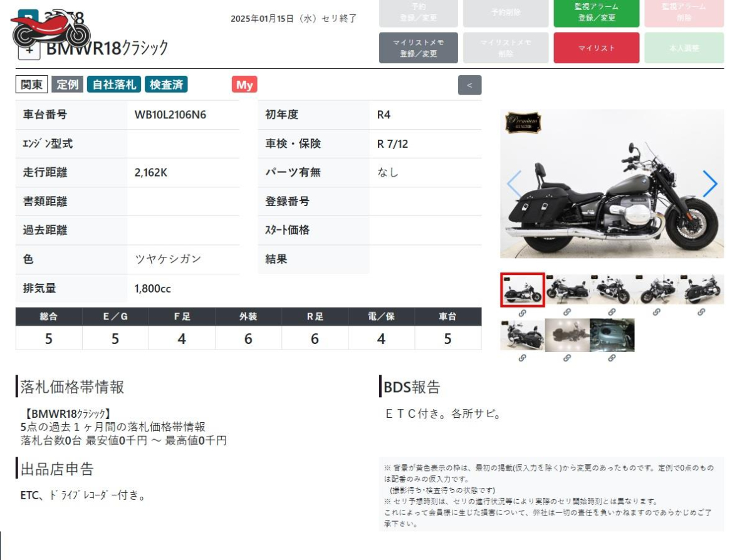Select the fourth bike thumbnail

click(657, 289)
